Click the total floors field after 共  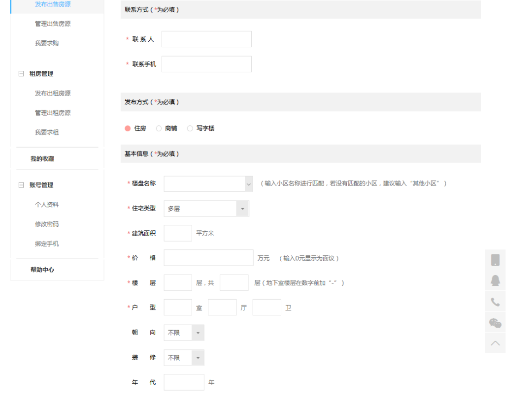tap(234, 283)
